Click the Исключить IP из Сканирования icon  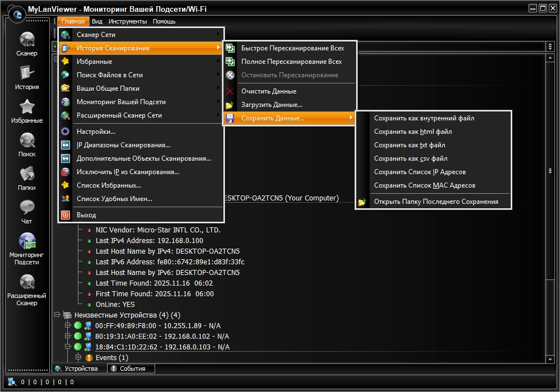(66, 172)
